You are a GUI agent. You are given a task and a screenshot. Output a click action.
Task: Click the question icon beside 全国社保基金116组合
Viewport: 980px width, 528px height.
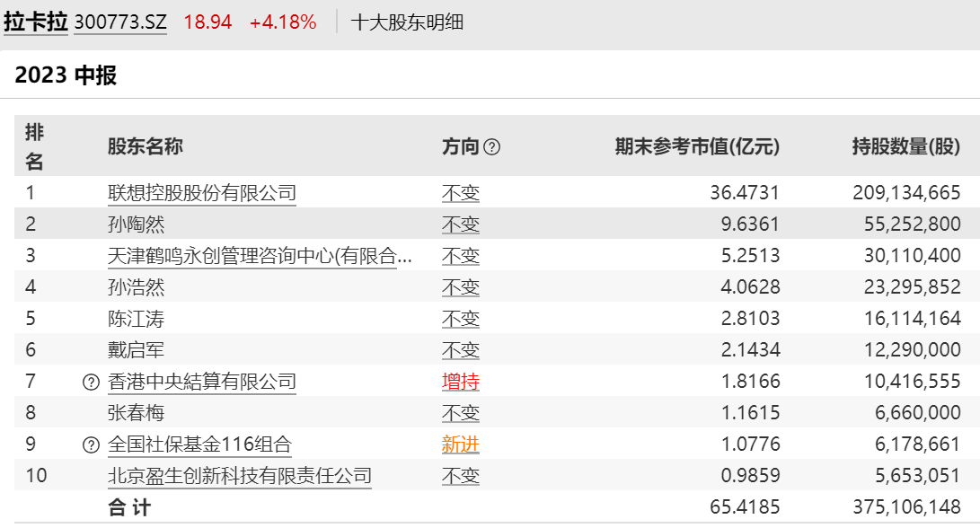point(92,444)
